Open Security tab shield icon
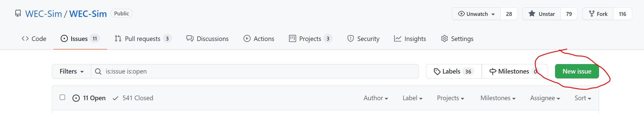 tap(350, 39)
